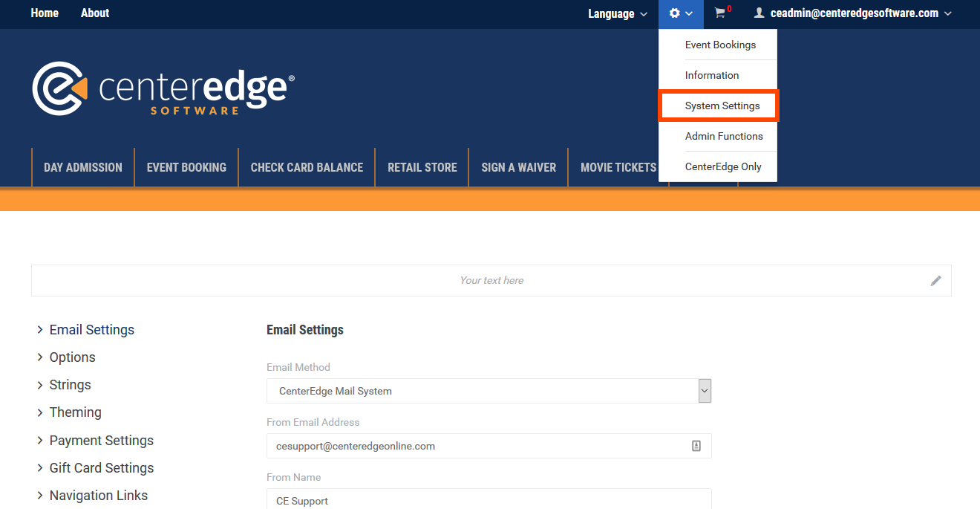980x509 pixels.
Task: Open Navigation Links in the sidebar
Action: pos(99,496)
